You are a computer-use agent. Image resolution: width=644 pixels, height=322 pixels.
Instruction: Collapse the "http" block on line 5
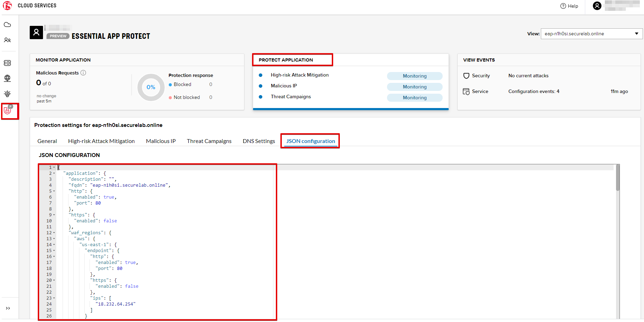pos(54,191)
